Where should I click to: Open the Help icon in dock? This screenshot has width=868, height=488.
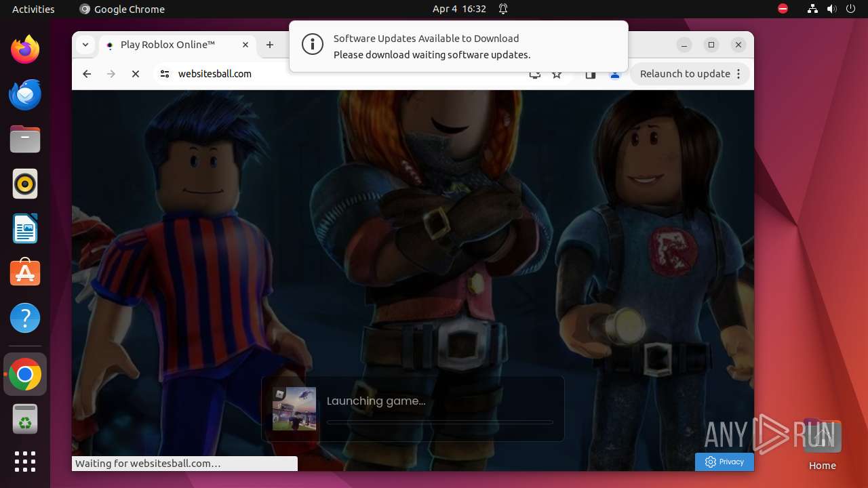click(x=25, y=318)
